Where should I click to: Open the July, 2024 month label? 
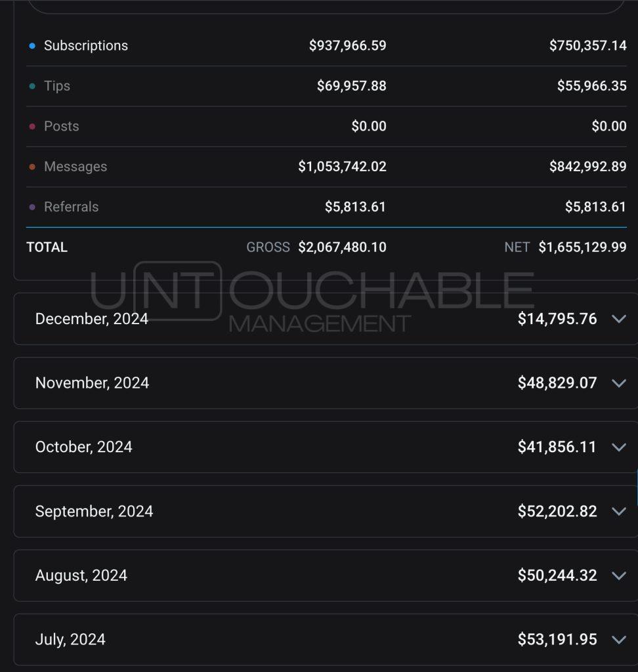[x=70, y=639]
